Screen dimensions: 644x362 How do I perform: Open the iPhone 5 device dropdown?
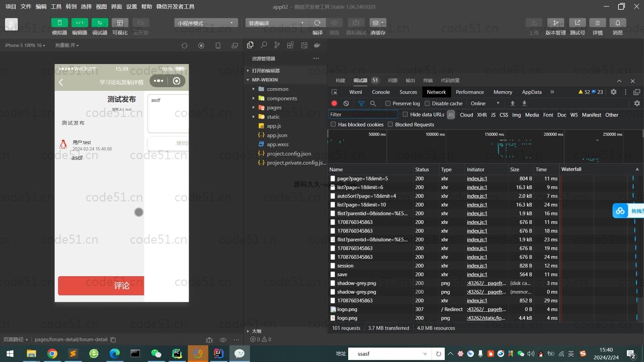pos(25,45)
